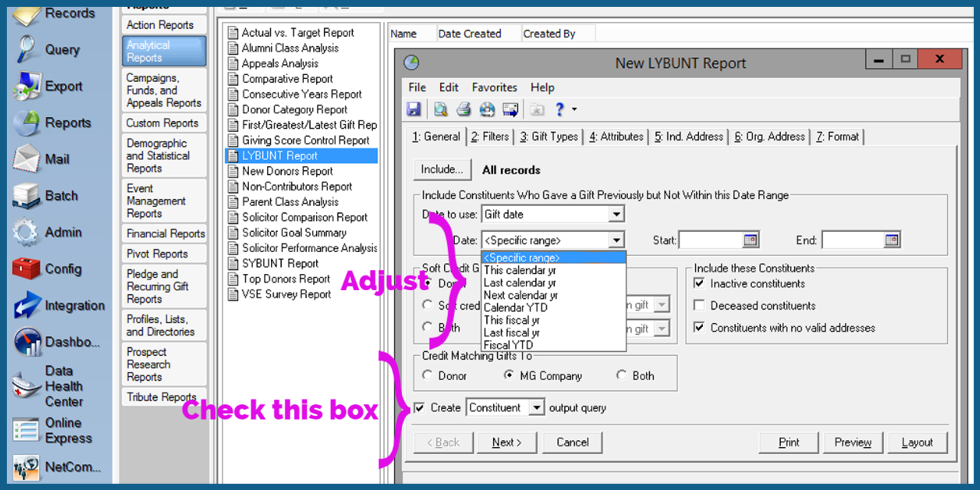Click the Layout button
The image size is (980, 490).
(x=917, y=443)
